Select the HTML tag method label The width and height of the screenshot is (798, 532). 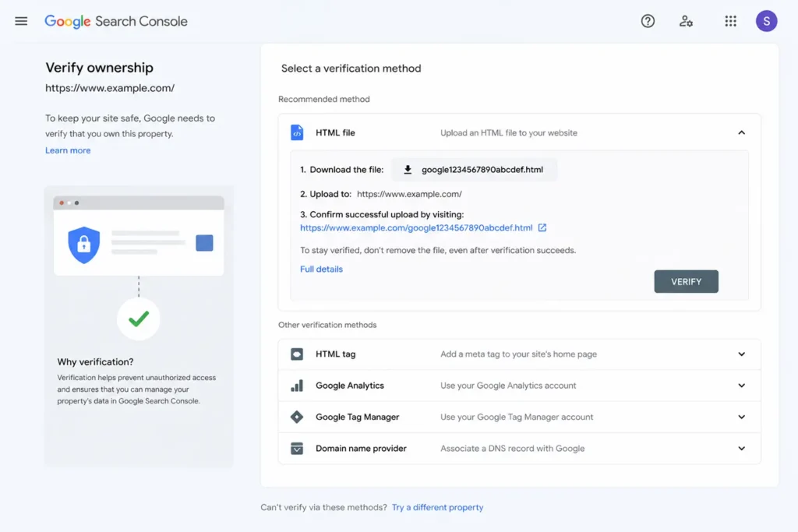(x=335, y=354)
